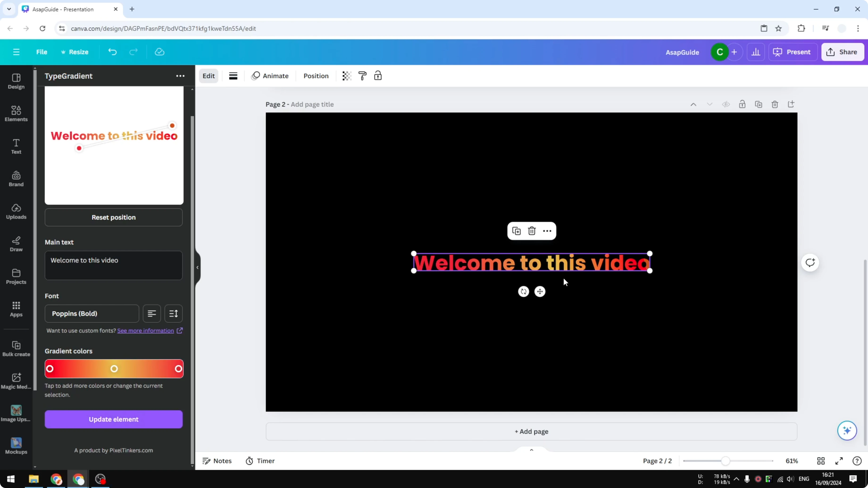Open more options on floating toolbar
Image resolution: width=868 pixels, height=488 pixels.
[547, 231]
